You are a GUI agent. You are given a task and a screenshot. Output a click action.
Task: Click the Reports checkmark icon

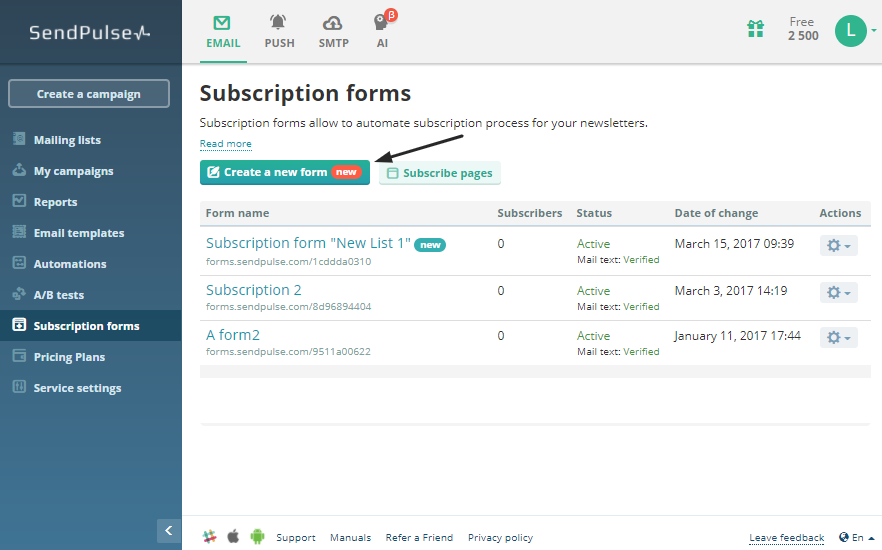pyautogui.click(x=19, y=200)
